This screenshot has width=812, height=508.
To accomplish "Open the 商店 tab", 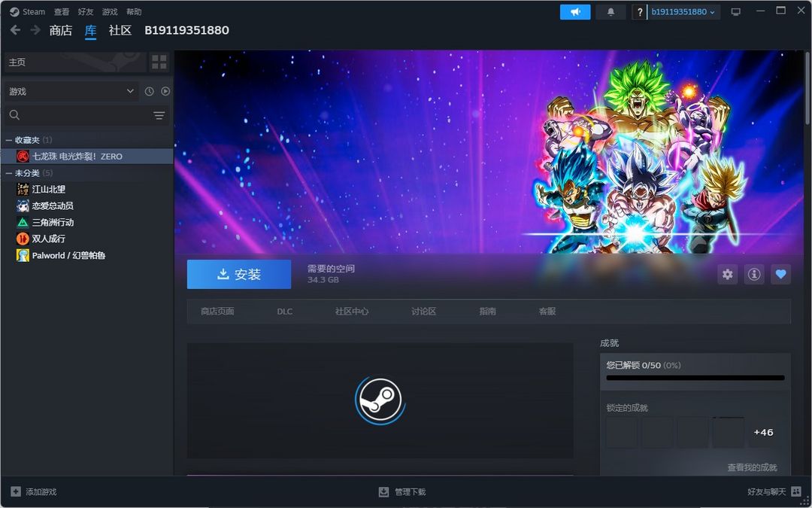I will (61, 30).
